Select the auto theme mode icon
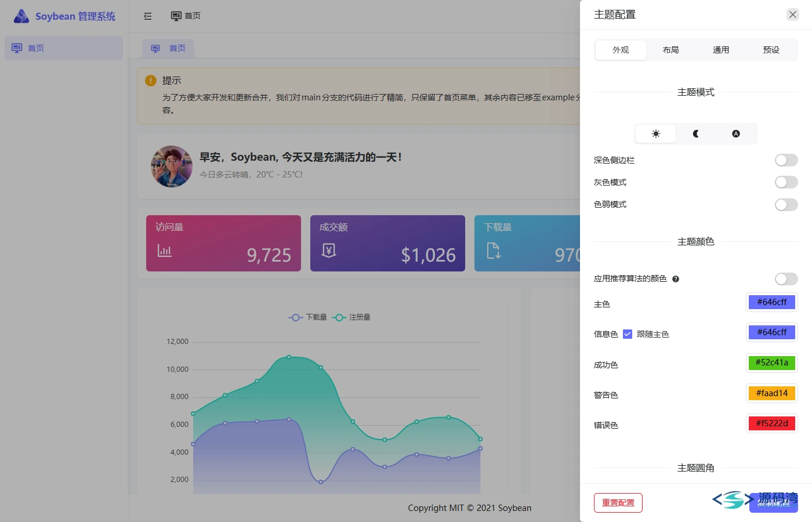Image resolution: width=812 pixels, height=522 pixels. point(736,134)
